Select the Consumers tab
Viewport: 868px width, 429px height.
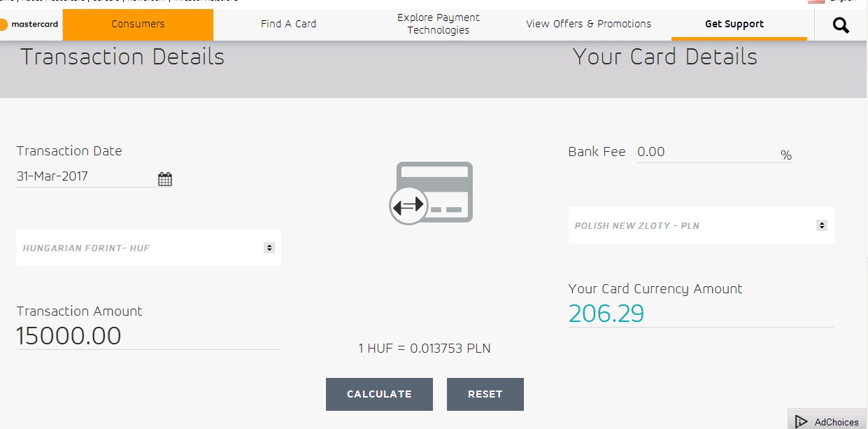[x=138, y=24]
